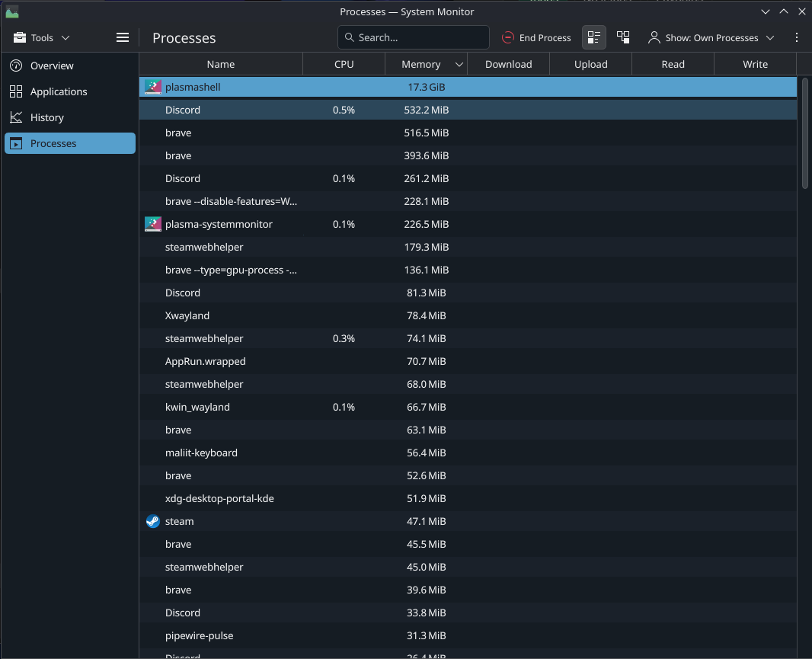The image size is (812, 659).
Task: Sort processes by the CPU column
Action: 344,65
